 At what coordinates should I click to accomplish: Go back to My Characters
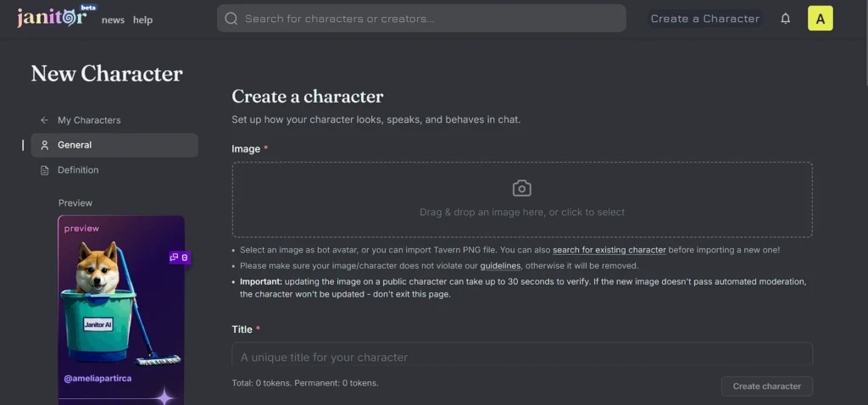pyautogui.click(x=89, y=120)
